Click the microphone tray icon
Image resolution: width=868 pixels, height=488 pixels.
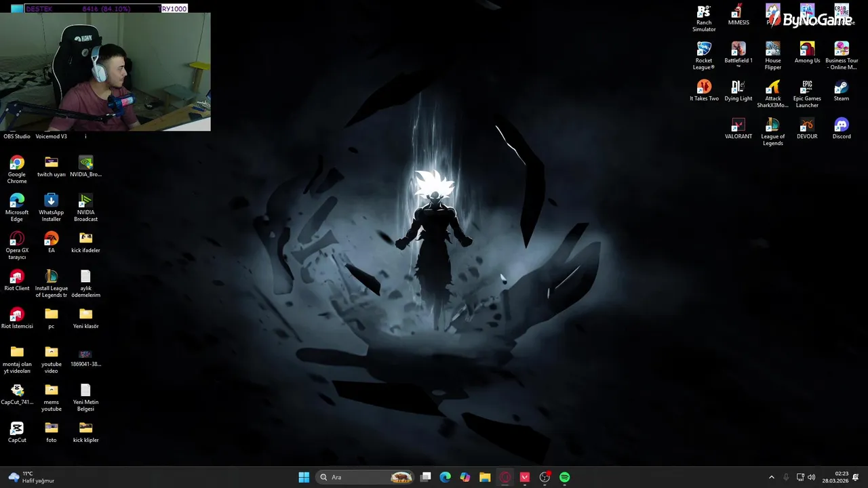point(786,477)
